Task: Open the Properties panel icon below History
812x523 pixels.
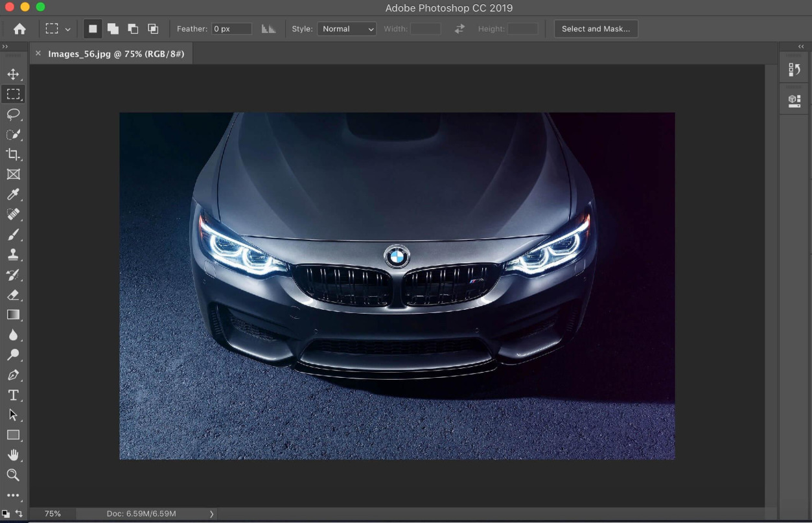Action: coord(795,101)
